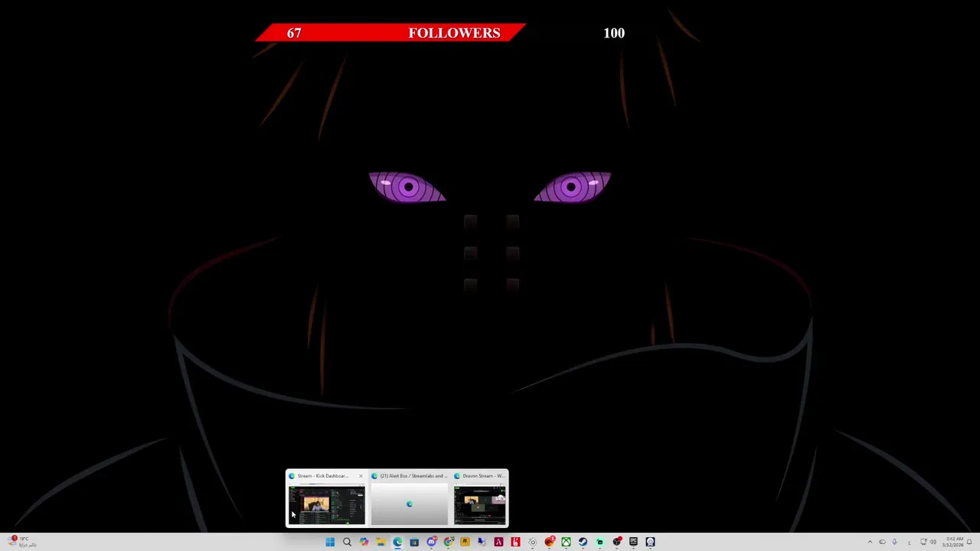Open Epic Games Launcher taskbar icon
This screenshot has height=551, width=980.
pyautogui.click(x=633, y=542)
